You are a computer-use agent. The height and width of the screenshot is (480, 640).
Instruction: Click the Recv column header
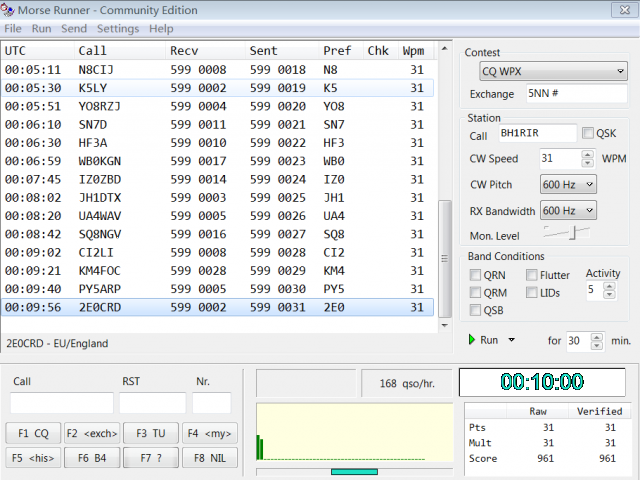tap(206, 51)
